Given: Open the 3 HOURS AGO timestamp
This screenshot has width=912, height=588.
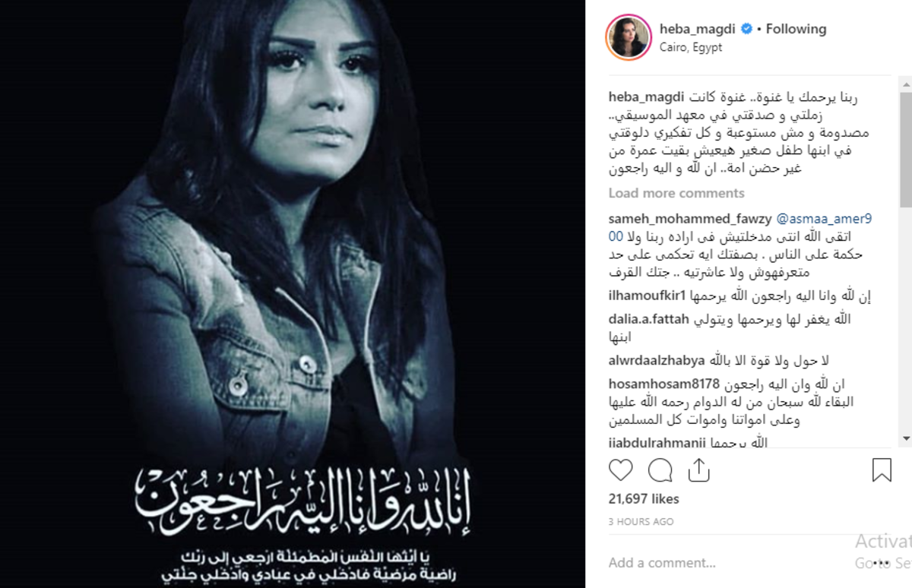Looking at the screenshot, I should click(641, 522).
